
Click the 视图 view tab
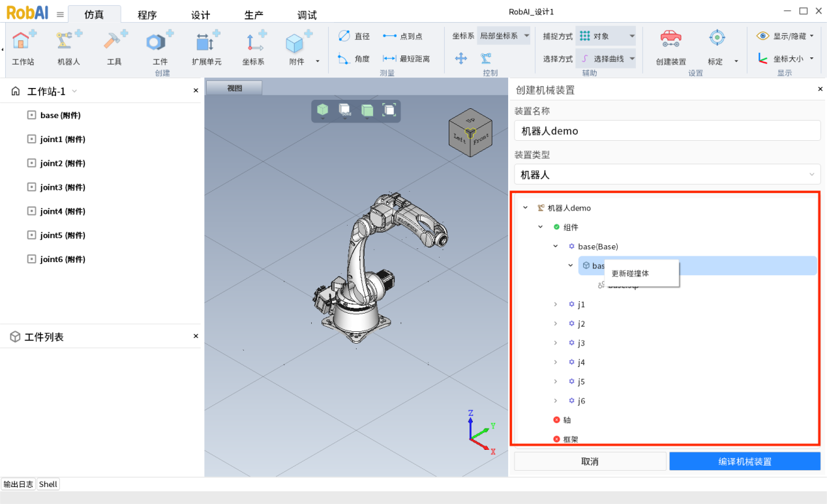[x=234, y=88]
